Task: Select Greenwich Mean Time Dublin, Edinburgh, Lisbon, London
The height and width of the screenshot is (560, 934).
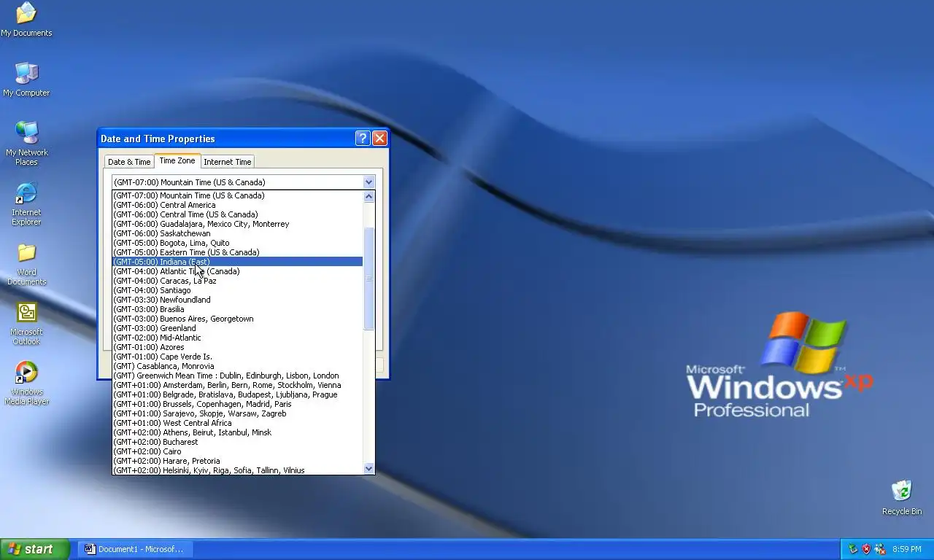Action: point(237,376)
